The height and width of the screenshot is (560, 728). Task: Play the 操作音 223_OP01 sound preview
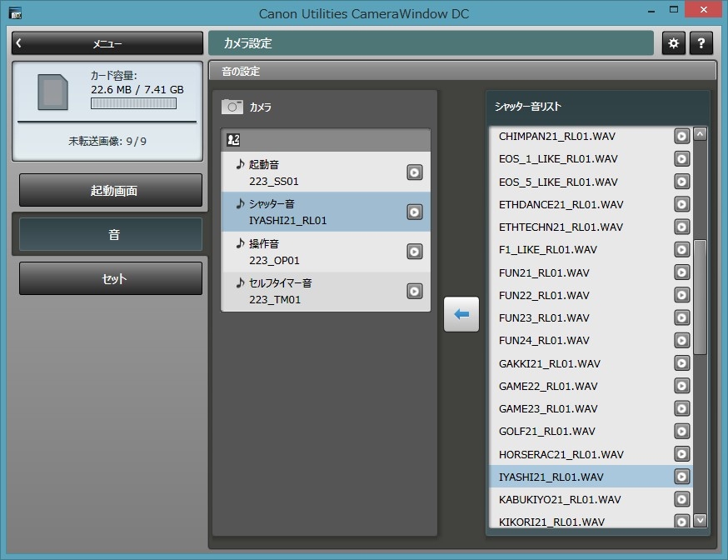415,252
